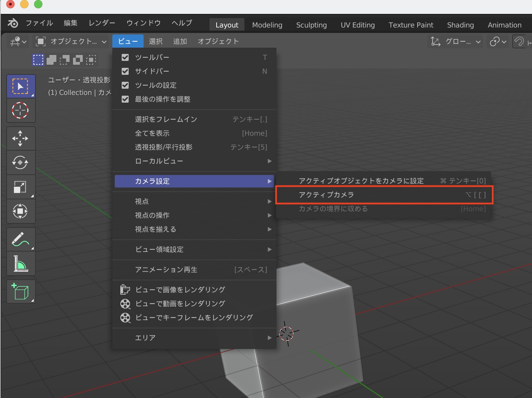Switch to the Modeling workspace tab
The height and width of the screenshot is (398, 532).
pos(267,25)
